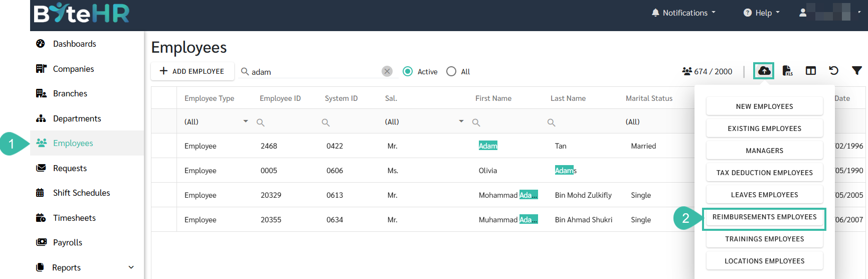This screenshot has width=868, height=279.
Task: Choose Tax Deduction Employees option
Action: click(x=764, y=173)
